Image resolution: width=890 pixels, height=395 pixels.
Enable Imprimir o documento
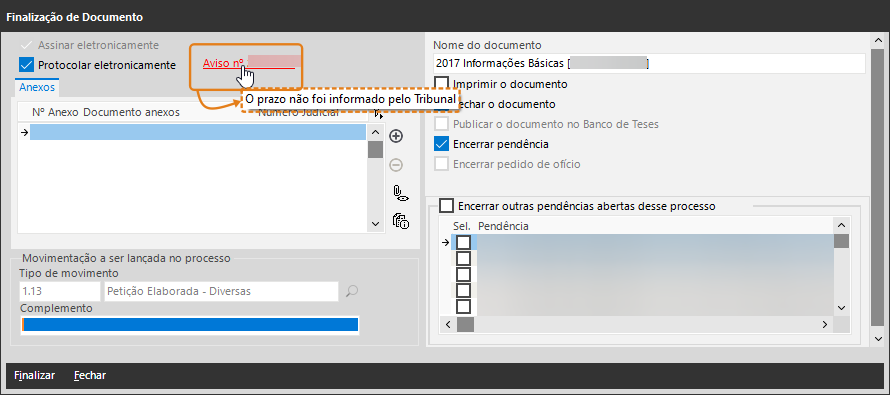(x=441, y=84)
